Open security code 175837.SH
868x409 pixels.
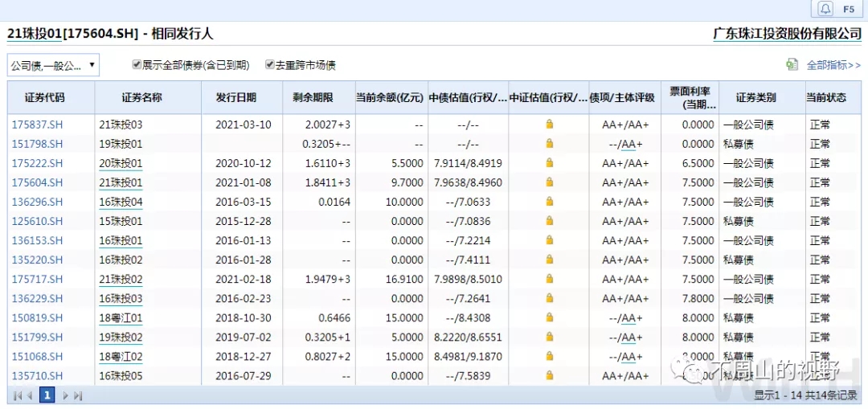(38, 125)
